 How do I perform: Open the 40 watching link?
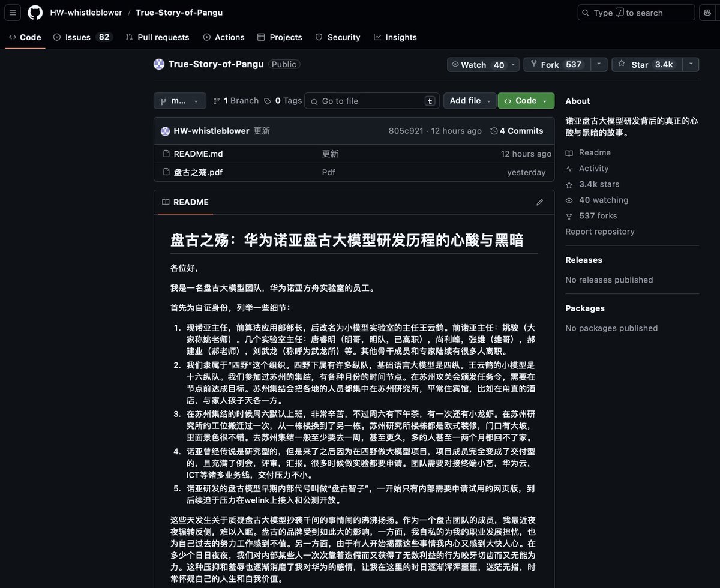tap(597, 200)
